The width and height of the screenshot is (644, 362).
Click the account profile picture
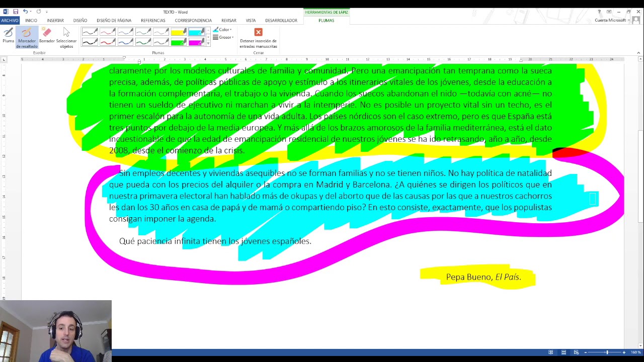point(636,21)
